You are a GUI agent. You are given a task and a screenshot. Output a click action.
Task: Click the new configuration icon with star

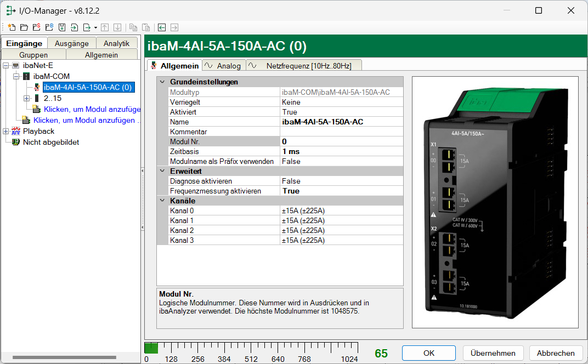12,27
